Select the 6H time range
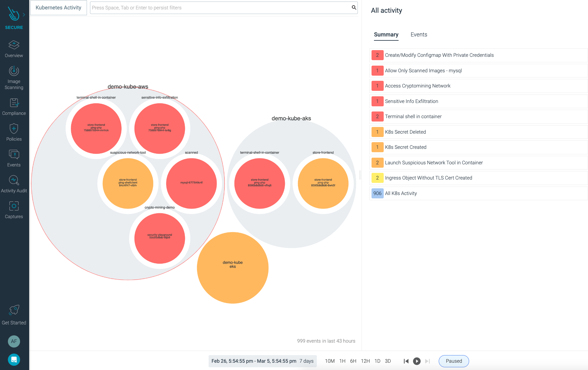 (353, 361)
